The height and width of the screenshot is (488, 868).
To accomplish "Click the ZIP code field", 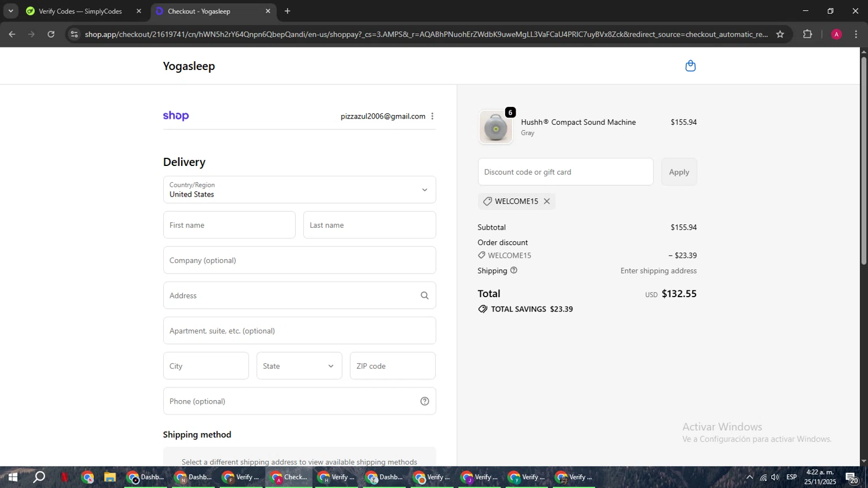I will pyautogui.click(x=392, y=366).
